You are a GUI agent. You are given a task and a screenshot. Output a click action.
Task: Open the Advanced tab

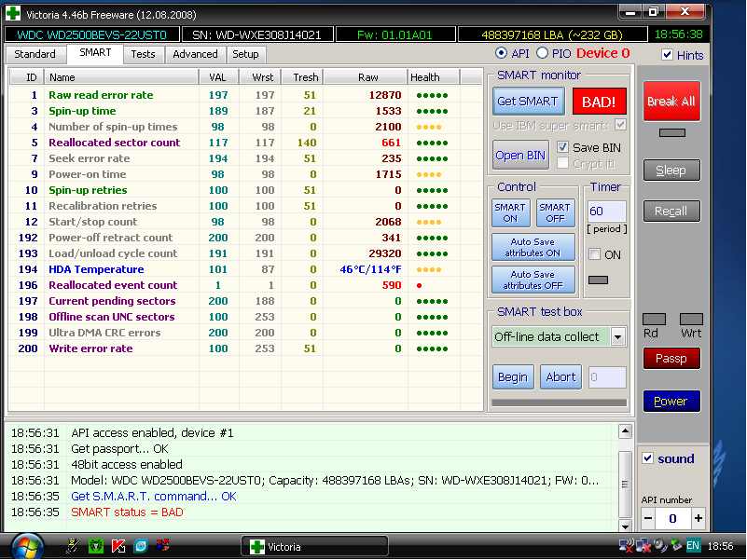tap(195, 54)
